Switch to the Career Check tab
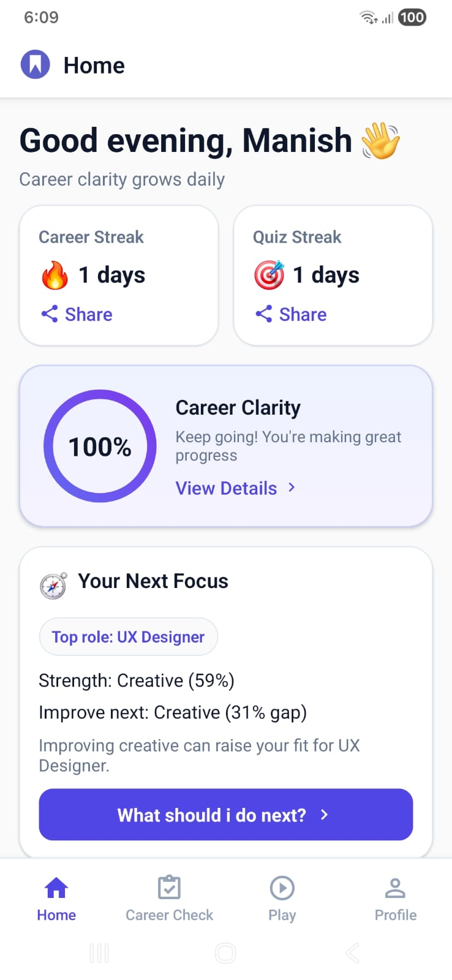452x980 pixels. tap(169, 897)
